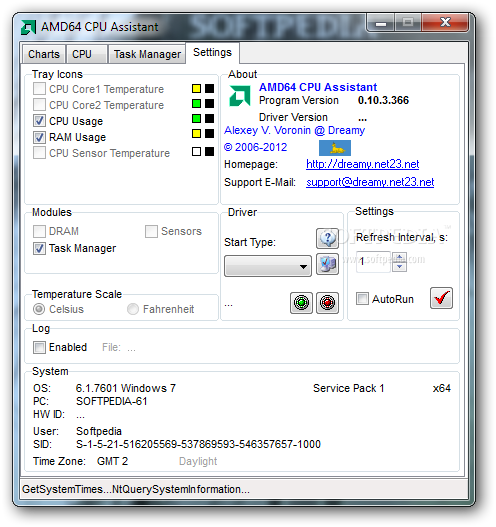The height and width of the screenshot is (527, 496).
Task: Enable the AutoRun checkbox
Action: click(362, 299)
